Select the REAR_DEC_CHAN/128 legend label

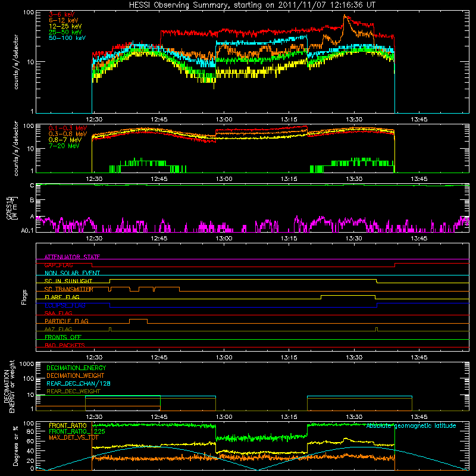(x=79, y=384)
